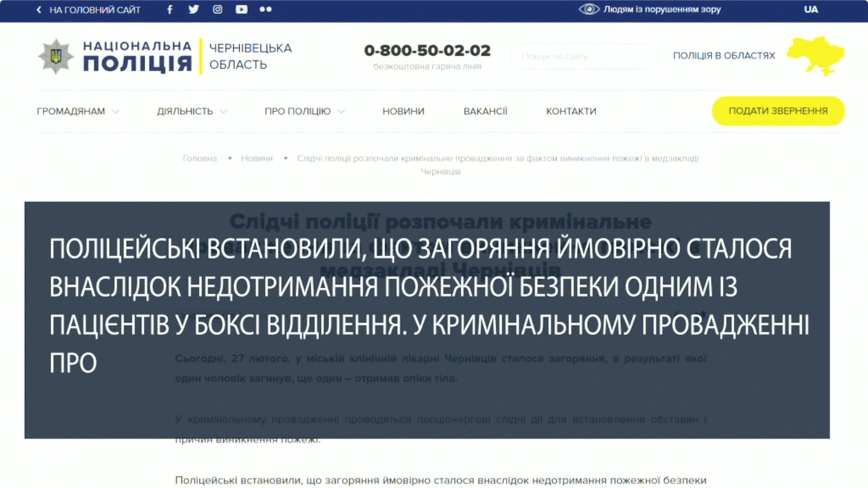Image resolution: width=868 pixels, height=488 pixels.
Task: Open the Flickr social icon
Action: pos(266,9)
